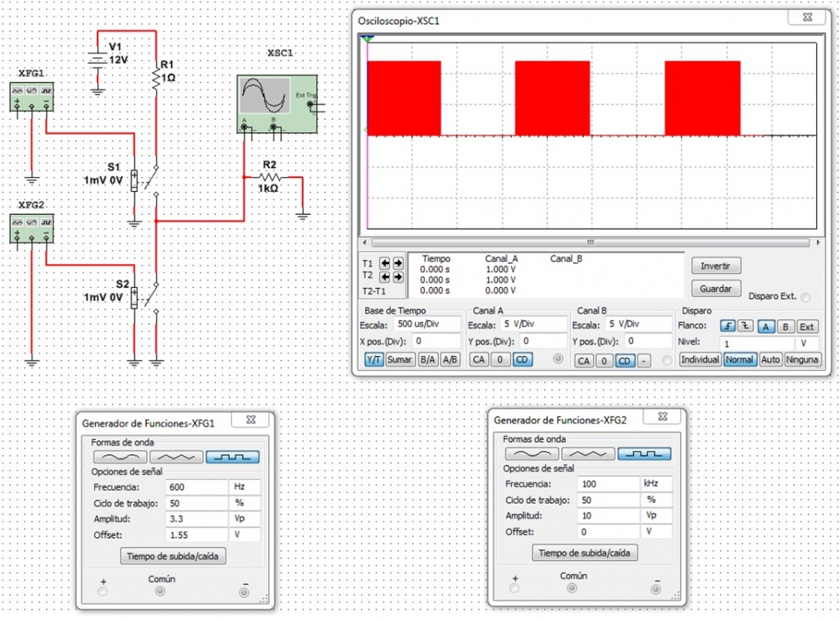Click the XFG1 Amplitud input field
Screen dimensions: 840x621
[196, 519]
